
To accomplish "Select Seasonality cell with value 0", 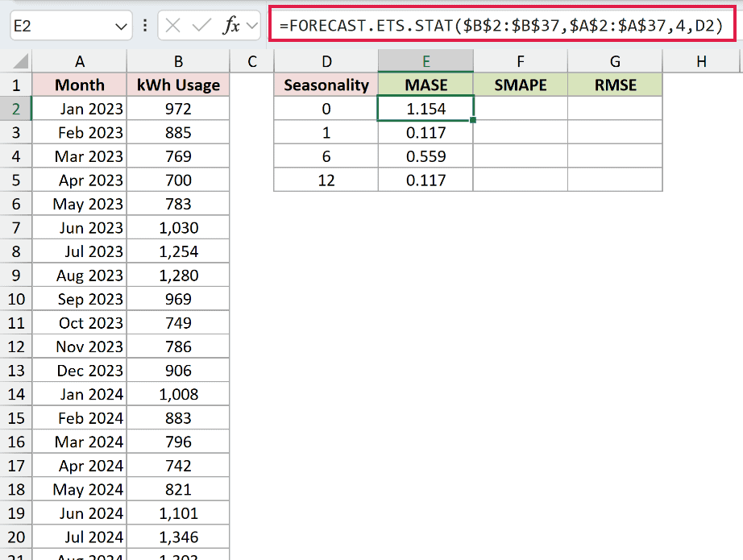I will coord(326,109).
